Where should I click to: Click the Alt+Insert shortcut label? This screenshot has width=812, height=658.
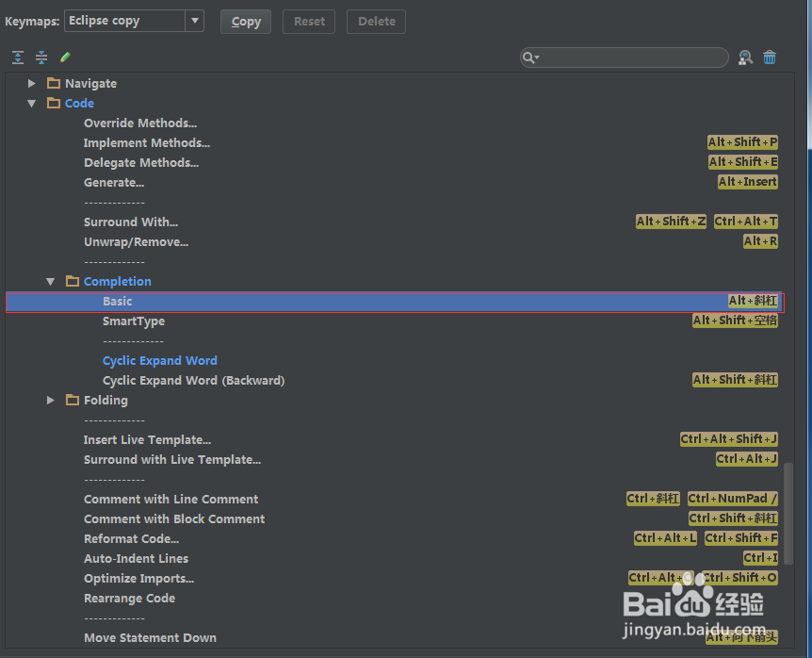click(x=748, y=182)
